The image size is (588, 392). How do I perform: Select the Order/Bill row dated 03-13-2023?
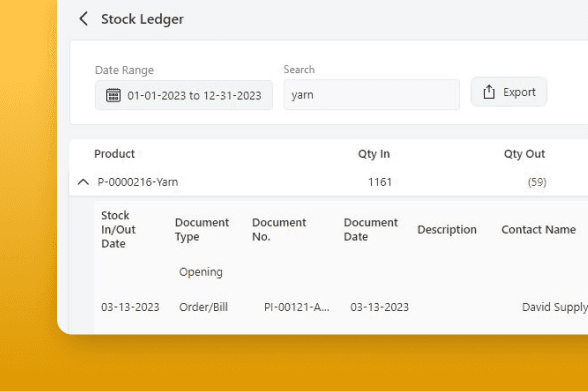tap(341, 307)
